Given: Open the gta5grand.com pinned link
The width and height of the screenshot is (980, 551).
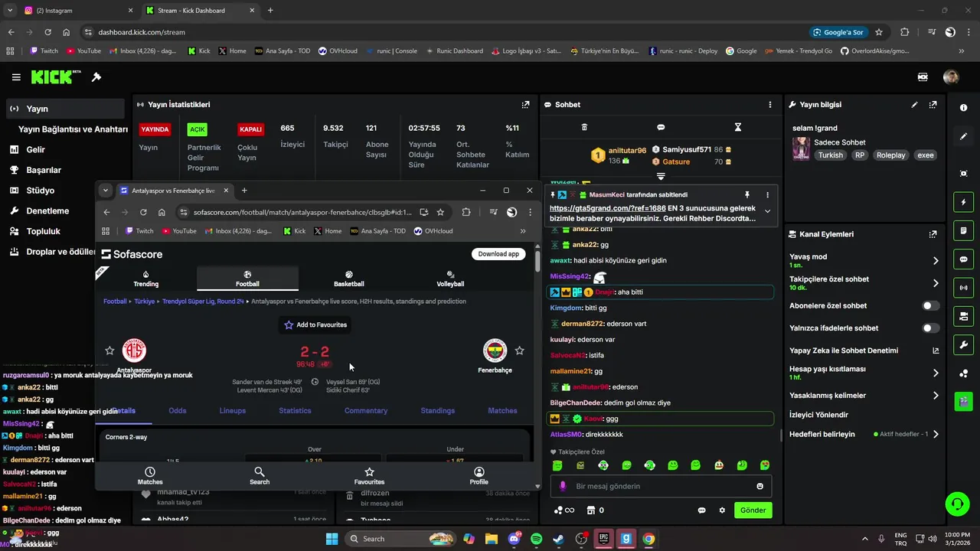Looking at the screenshot, I should pos(607,208).
